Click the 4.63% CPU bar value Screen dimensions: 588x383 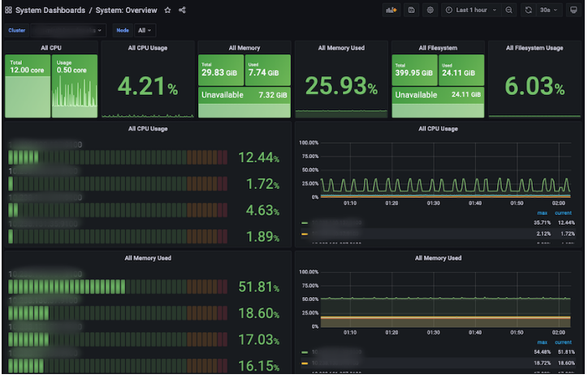click(x=262, y=210)
